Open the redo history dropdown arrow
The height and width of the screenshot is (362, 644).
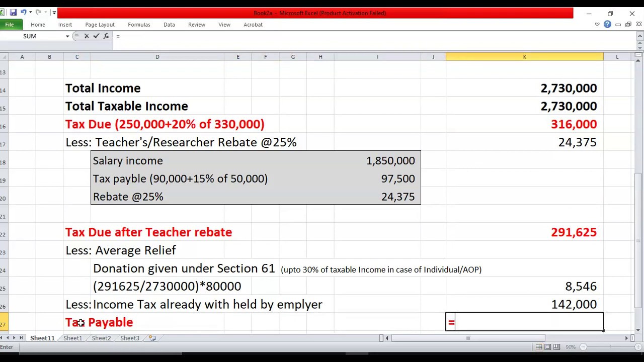(45, 13)
